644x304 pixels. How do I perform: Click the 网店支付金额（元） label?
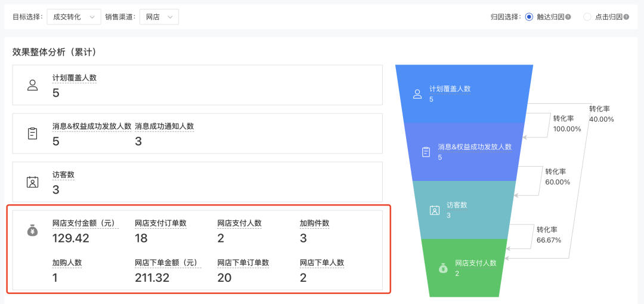(85, 223)
